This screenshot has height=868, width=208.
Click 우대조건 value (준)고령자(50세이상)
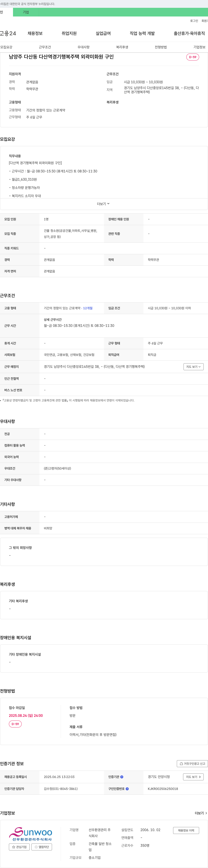[x=57, y=468]
